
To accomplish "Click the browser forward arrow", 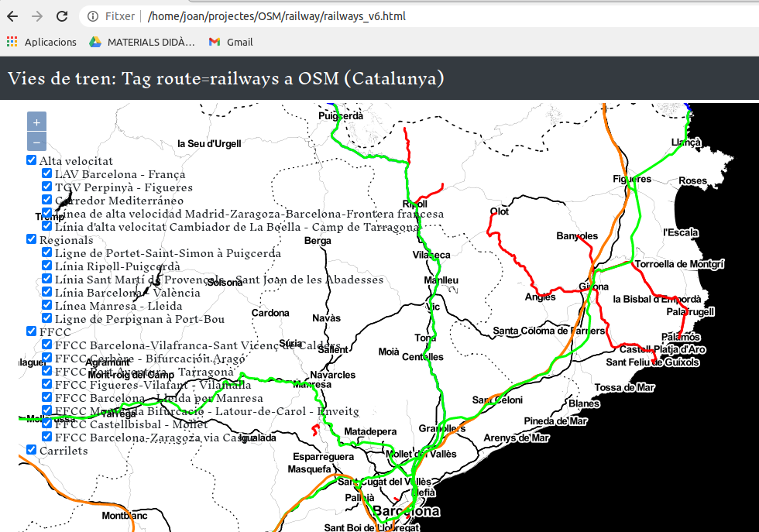I will pos(36,16).
